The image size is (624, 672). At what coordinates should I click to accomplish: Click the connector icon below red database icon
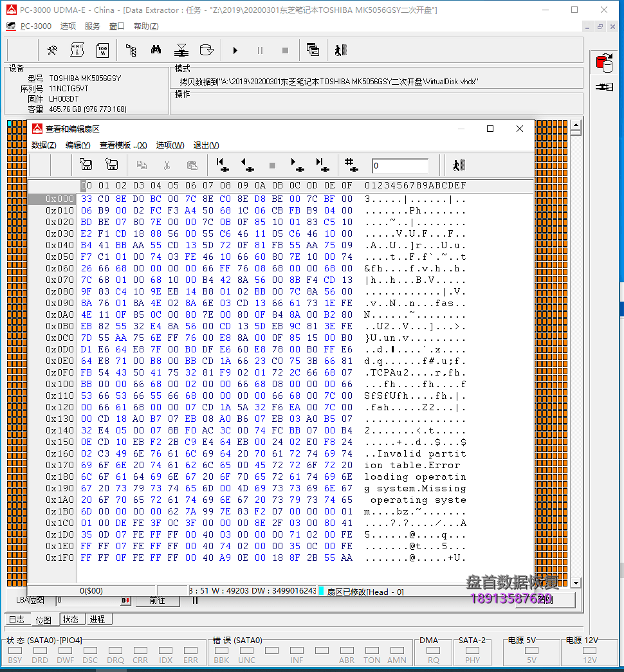(x=605, y=87)
